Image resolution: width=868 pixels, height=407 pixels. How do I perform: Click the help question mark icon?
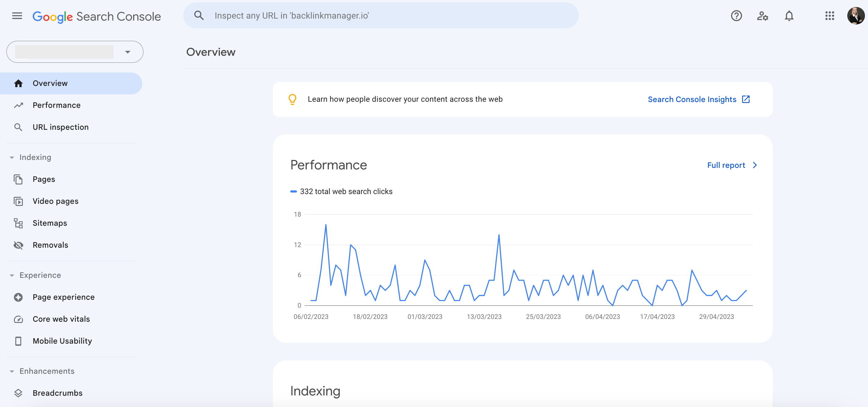[x=736, y=16]
